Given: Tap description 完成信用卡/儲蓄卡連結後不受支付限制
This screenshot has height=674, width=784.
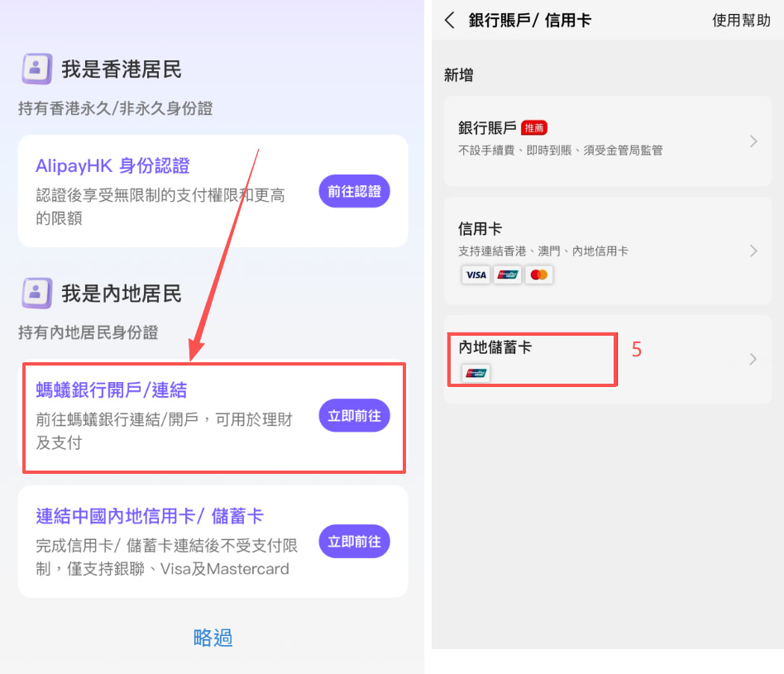Looking at the screenshot, I should click(x=166, y=557).
